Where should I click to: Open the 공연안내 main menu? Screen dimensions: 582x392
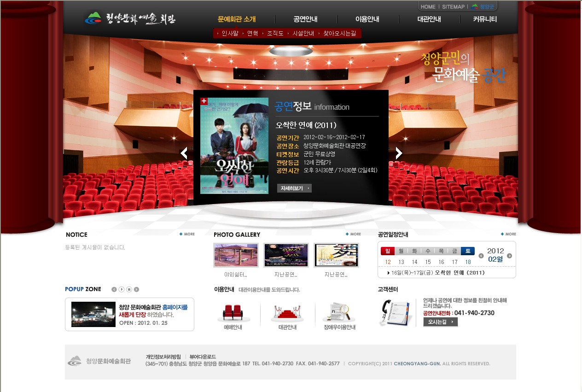(305, 19)
